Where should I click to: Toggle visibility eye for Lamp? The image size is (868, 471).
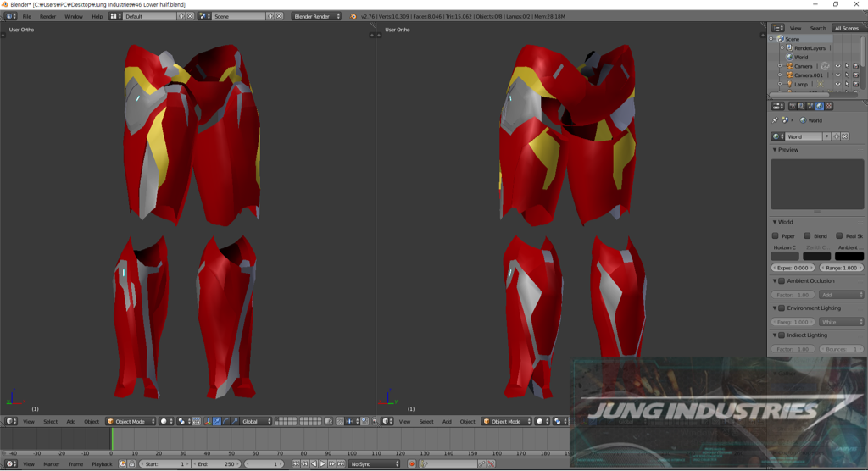837,84
